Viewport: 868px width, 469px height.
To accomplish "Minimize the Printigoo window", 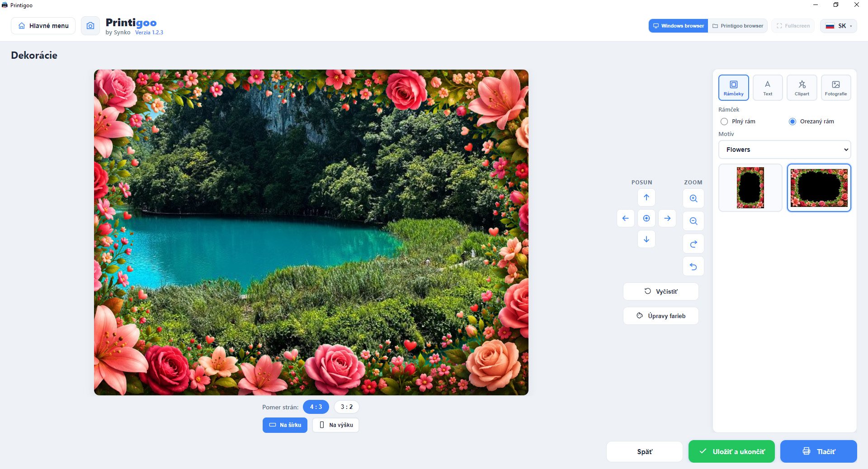I will (816, 5).
